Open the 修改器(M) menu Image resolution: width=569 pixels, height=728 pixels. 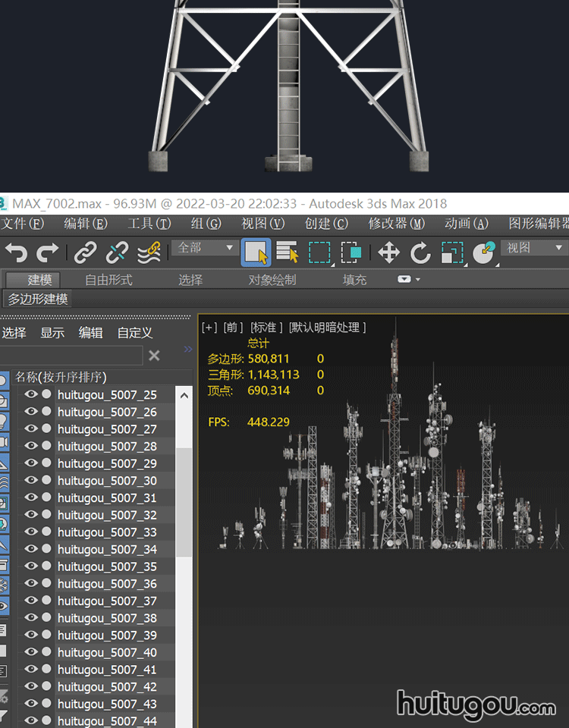[x=396, y=224]
